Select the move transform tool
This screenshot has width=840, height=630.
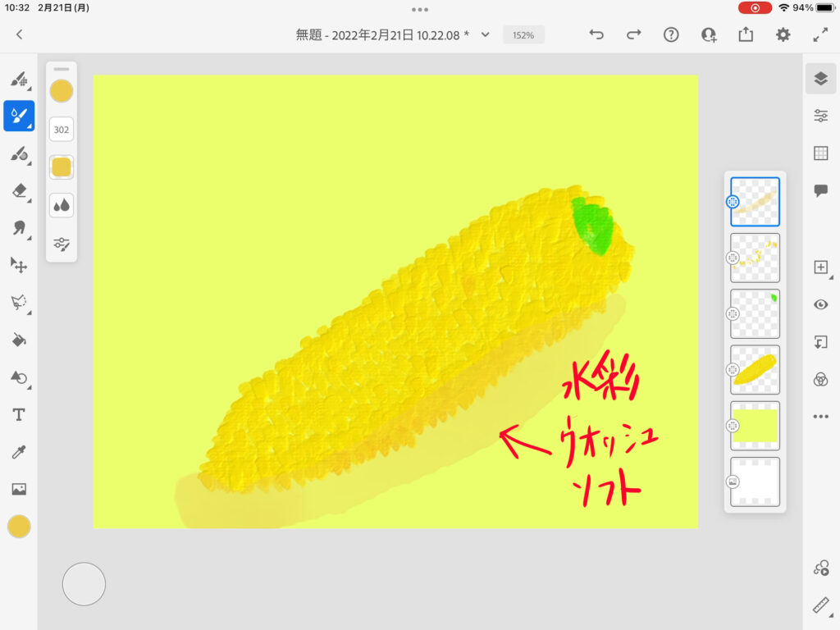[x=18, y=265]
